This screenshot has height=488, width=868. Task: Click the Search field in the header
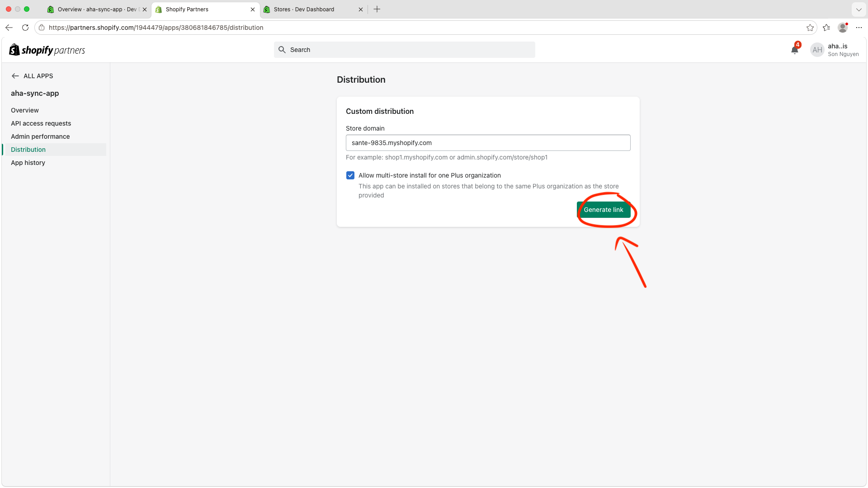pyautogui.click(x=404, y=50)
